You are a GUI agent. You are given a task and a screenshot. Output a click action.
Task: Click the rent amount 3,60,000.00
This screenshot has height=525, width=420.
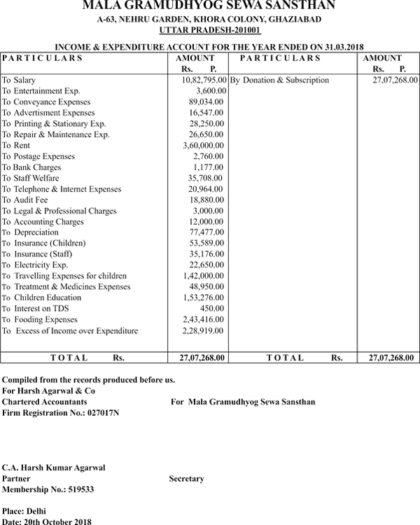[x=203, y=146]
